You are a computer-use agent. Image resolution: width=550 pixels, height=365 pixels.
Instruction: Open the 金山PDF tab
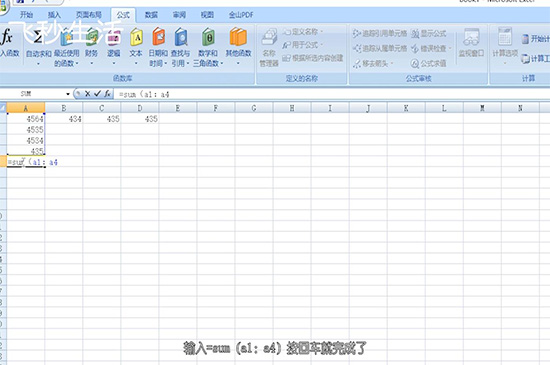(241, 15)
